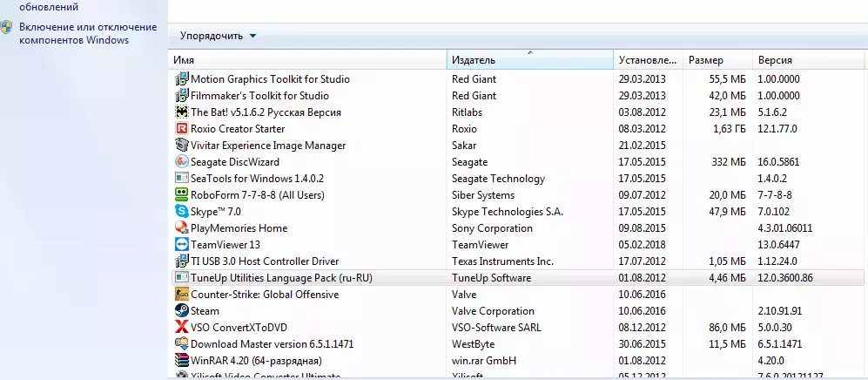Image resolution: width=868 pixels, height=380 pixels.
Task: Click publisher Texas Instruments Inc. cell
Action: pyautogui.click(x=502, y=261)
